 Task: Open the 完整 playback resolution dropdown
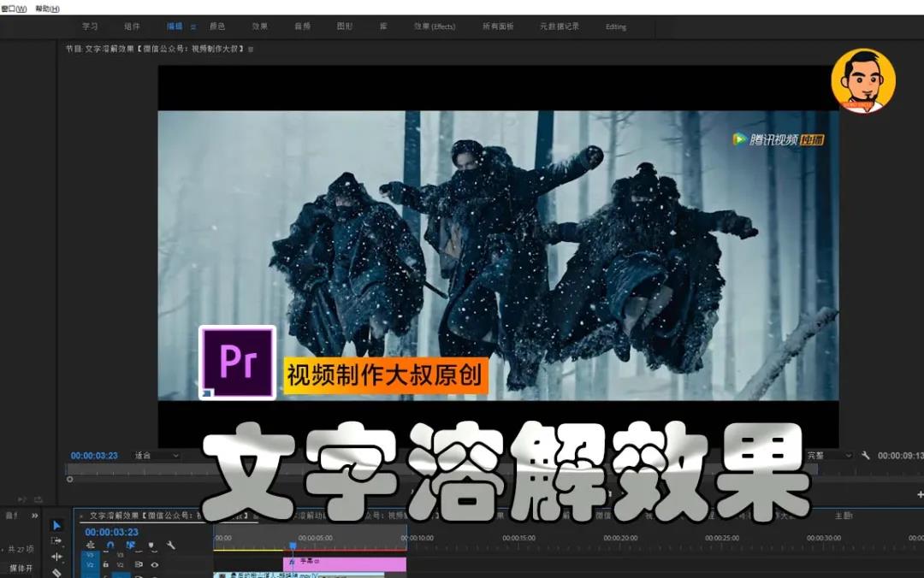pos(829,456)
